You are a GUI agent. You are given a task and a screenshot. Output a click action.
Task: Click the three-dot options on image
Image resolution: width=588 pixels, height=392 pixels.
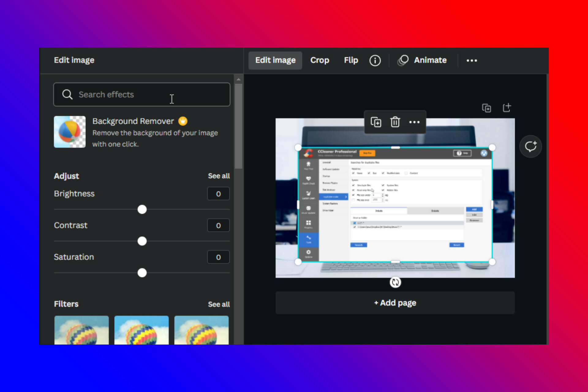pos(414,122)
